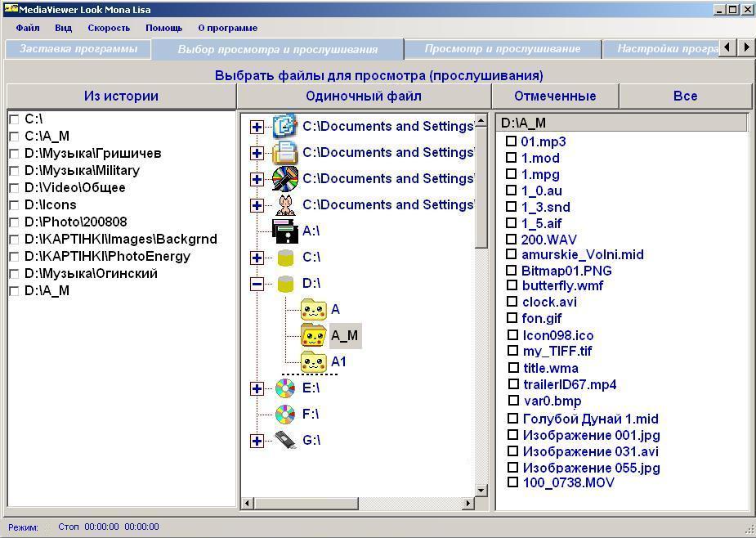Click the folder icon next to A
Viewport: 756px width, 538px height.
[x=313, y=310]
